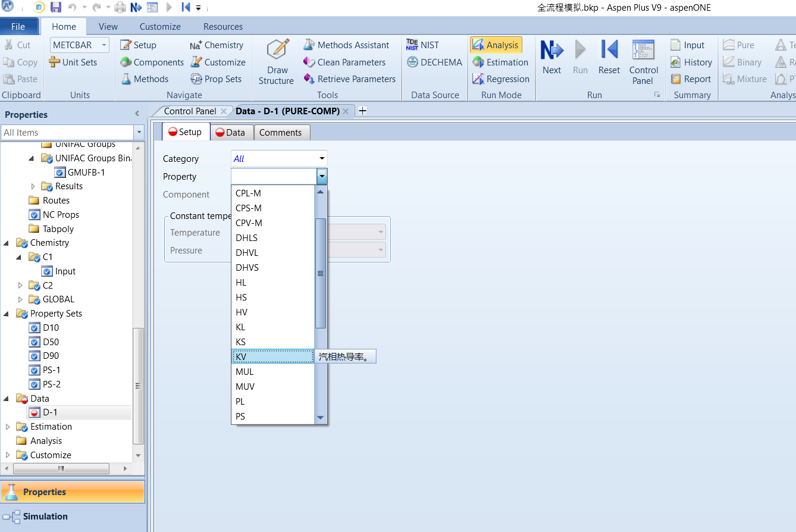The width and height of the screenshot is (796, 532).
Task: Select DHVL from the property list
Action: pos(272,253)
